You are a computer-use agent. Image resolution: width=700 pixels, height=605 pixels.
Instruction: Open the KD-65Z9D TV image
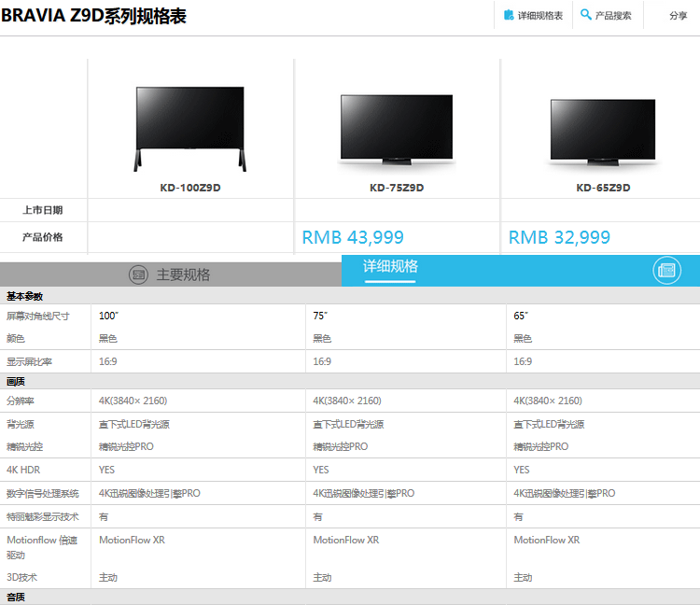point(603,133)
